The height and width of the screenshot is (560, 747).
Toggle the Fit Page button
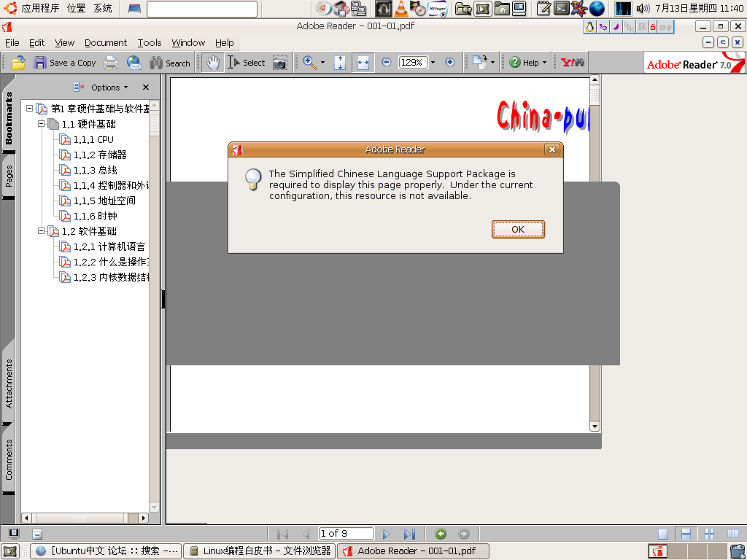point(340,63)
